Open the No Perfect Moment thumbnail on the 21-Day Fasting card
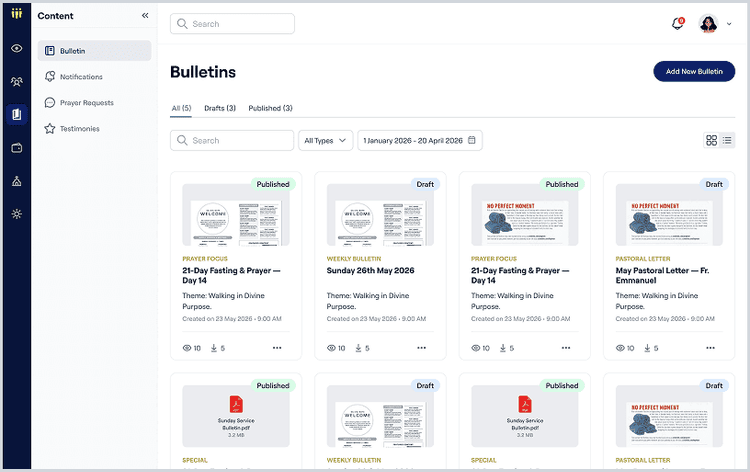 [525, 215]
